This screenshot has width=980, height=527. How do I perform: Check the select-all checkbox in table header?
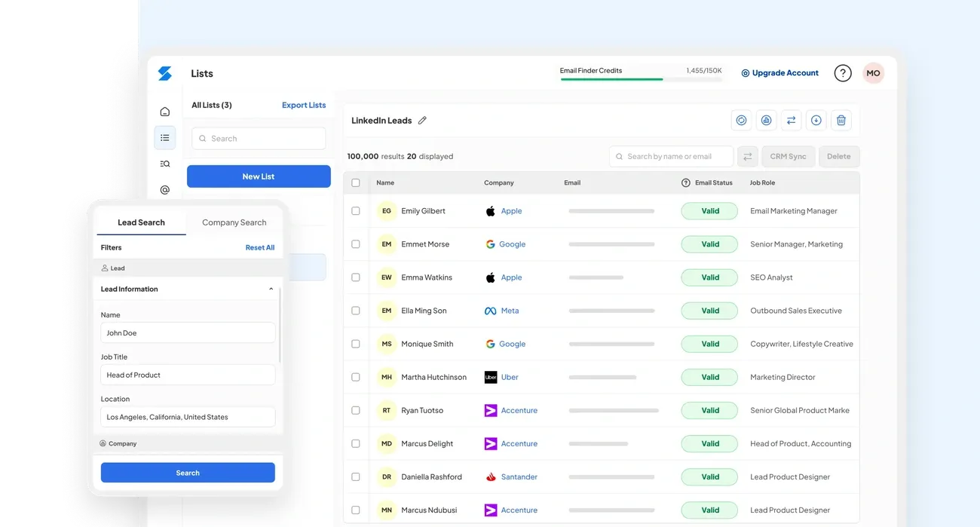click(x=356, y=182)
